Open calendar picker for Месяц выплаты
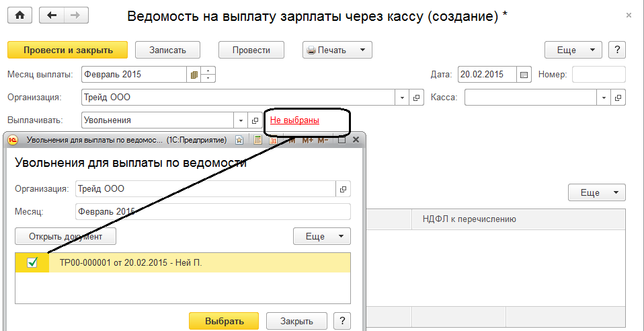This screenshot has width=644, height=331. click(x=194, y=75)
